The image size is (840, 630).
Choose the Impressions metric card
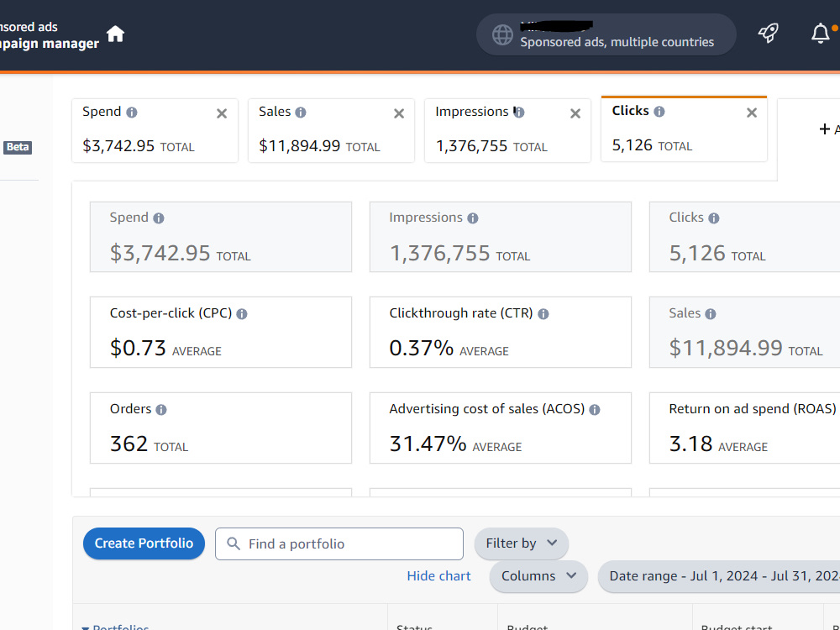click(x=501, y=237)
